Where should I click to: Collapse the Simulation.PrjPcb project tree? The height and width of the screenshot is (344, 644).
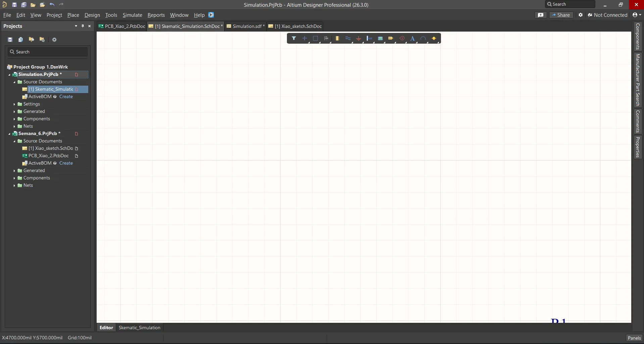9,75
